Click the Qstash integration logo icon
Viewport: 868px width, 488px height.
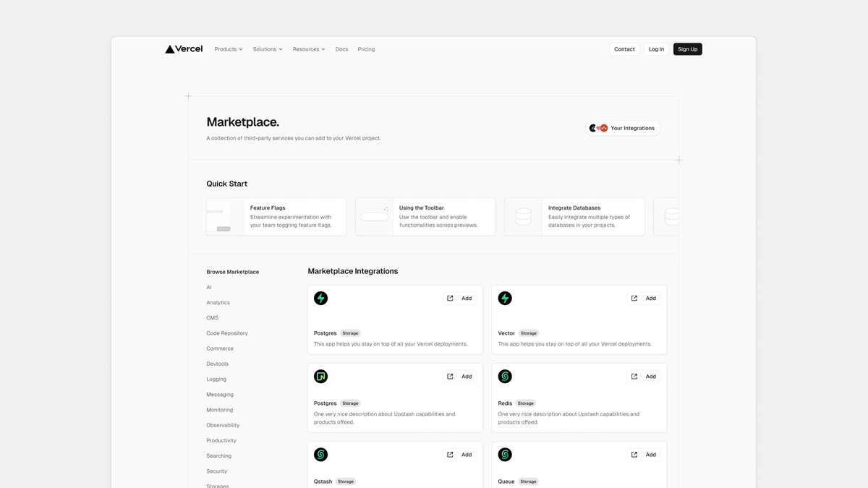pos(320,454)
